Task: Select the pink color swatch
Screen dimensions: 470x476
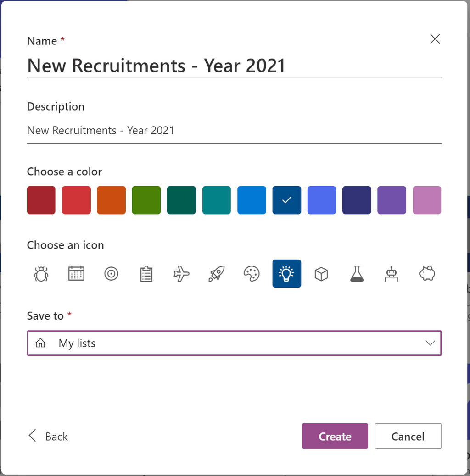Action: [427, 200]
